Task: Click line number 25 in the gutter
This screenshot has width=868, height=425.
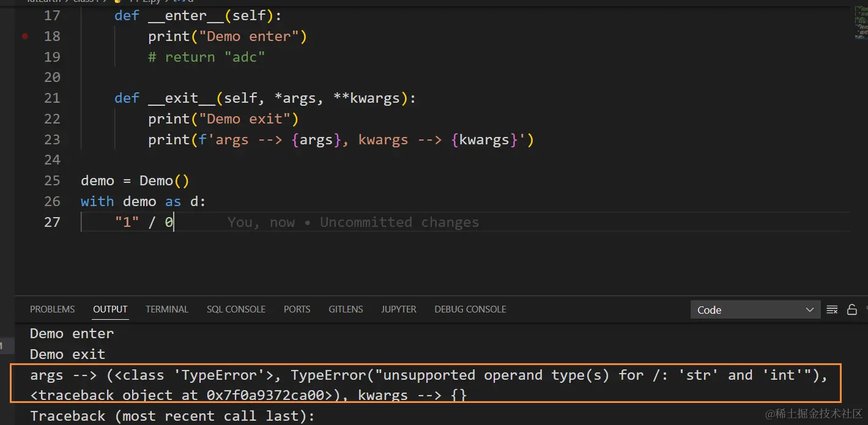Action: (x=53, y=180)
